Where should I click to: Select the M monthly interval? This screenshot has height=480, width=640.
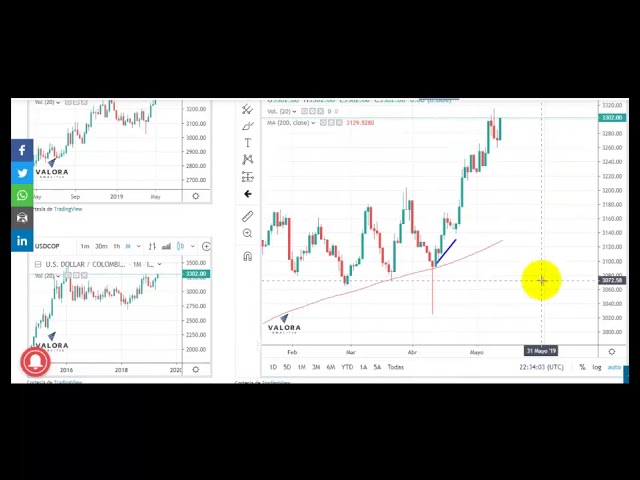pos(128,246)
